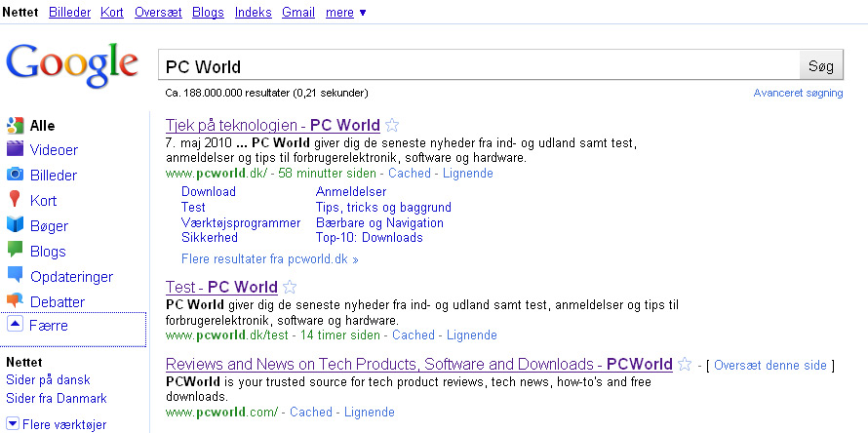Screen dimensions: 868x433
Task: Click the Debatter icon in sidebar
Action: (x=15, y=301)
